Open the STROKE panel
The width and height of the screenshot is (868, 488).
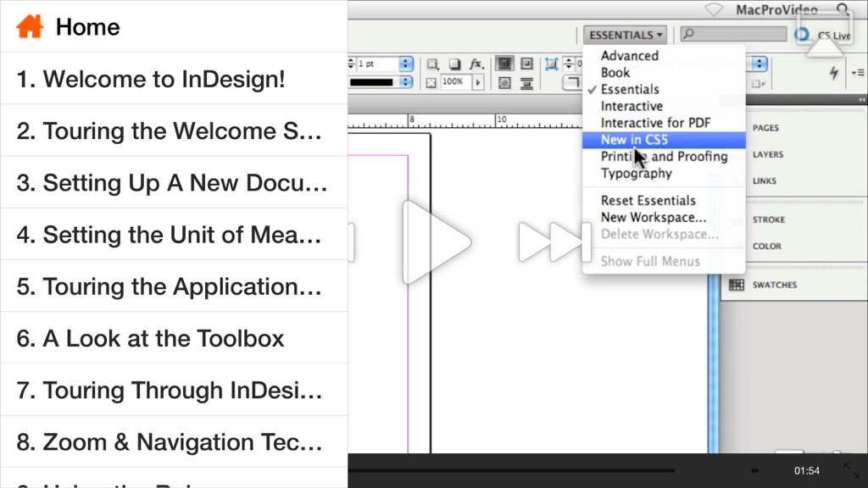click(769, 219)
